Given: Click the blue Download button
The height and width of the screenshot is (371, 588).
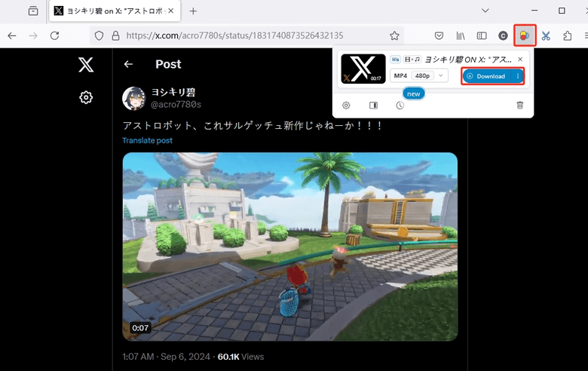Looking at the screenshot, I should [486, 76].
